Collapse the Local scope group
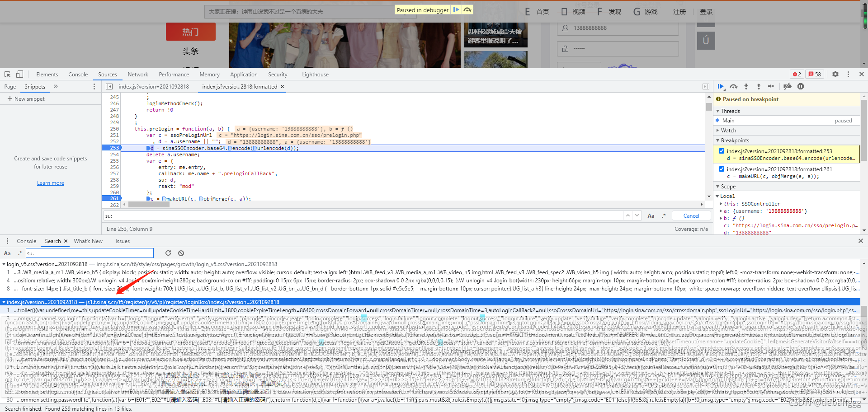 pyautogui.click(x=717, y=196)
